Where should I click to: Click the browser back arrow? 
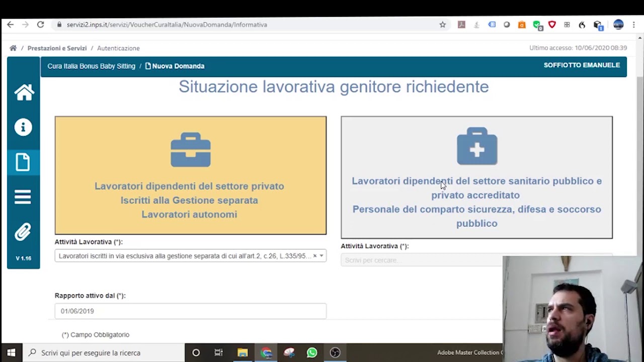click(x=10, y=25)
